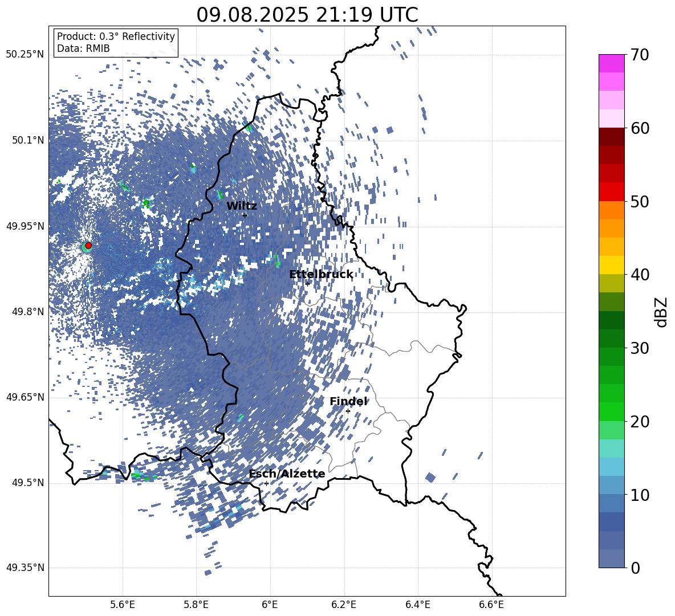Click the Ettelbruck cross location marker

[307, 283]
